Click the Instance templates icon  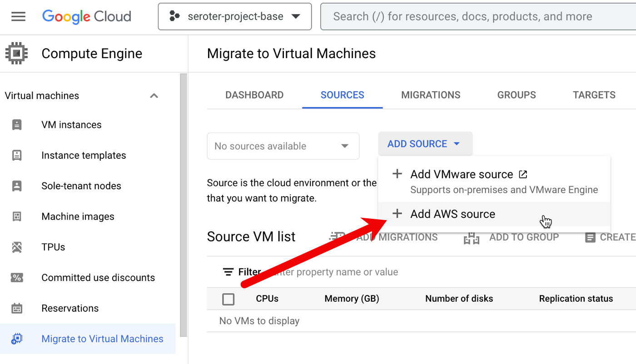(17, 155)
